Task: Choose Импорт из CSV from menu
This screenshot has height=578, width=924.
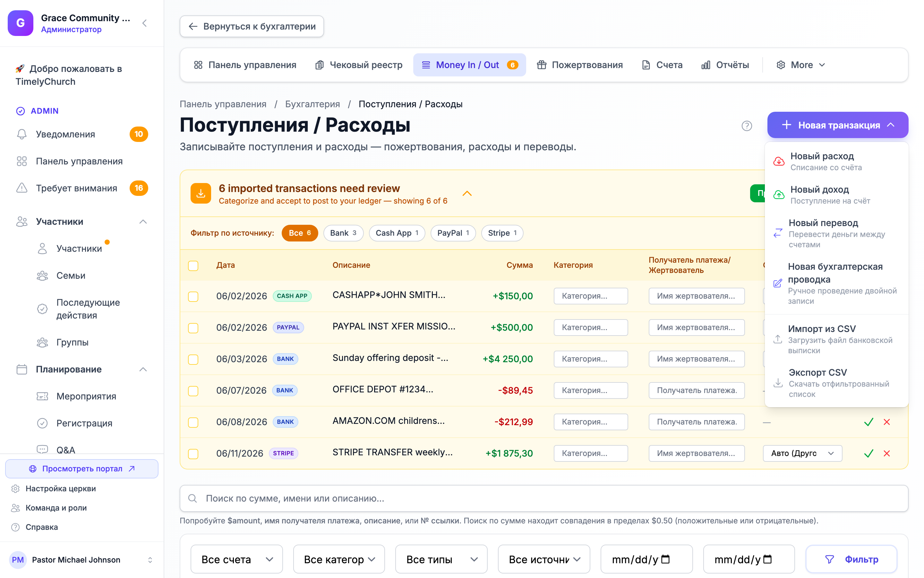Action: 836,339
